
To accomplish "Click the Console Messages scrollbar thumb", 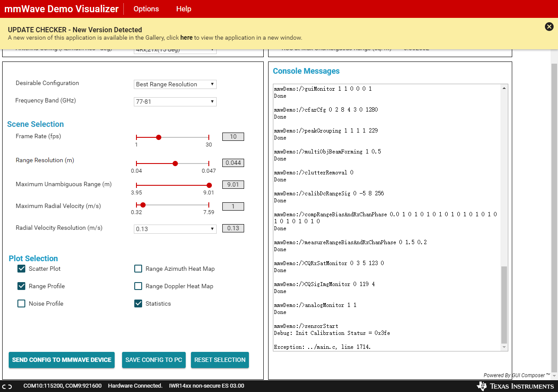I will coord(504,305).
